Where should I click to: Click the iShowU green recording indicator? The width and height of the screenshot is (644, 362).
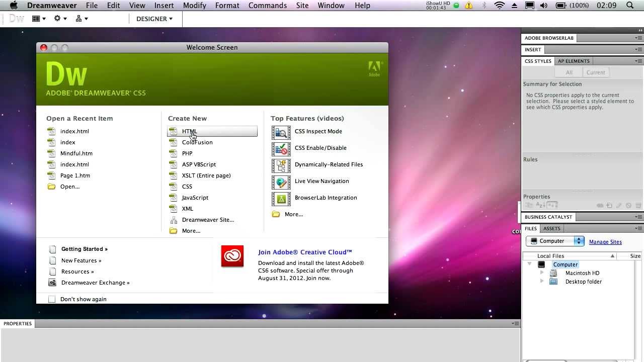tap(456, 6)
